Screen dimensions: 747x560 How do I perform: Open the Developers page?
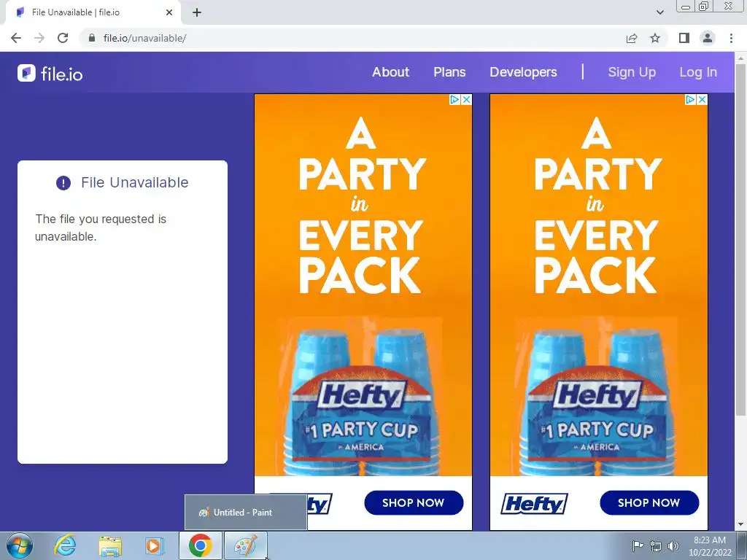[x=523, y=72]
